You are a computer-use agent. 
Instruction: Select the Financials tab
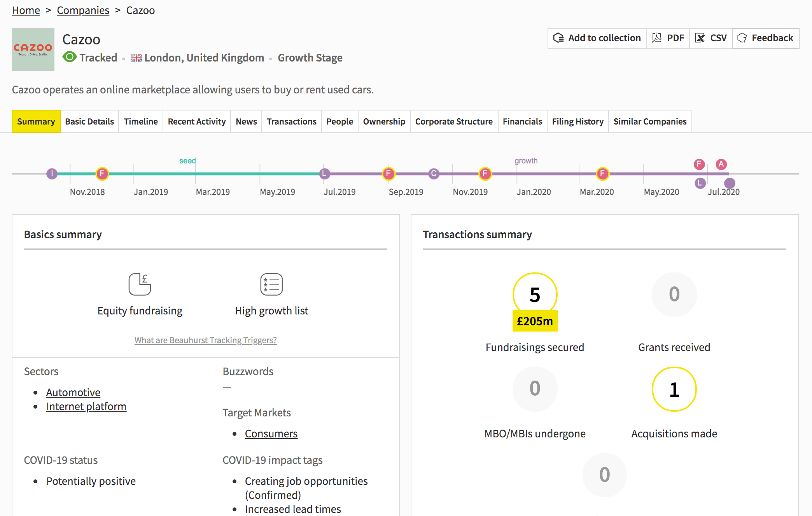click(522, 121)
